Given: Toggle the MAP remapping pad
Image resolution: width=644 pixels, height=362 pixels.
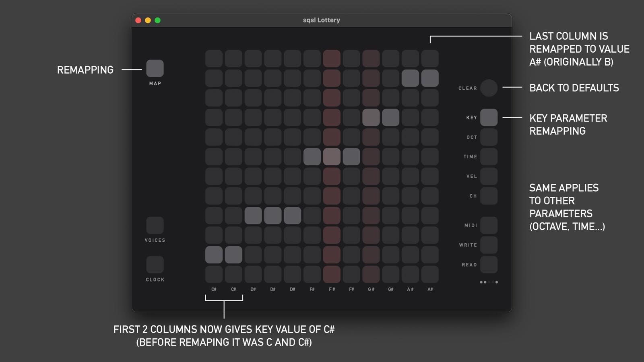Looking at the screenshot, I should (155, 68).
